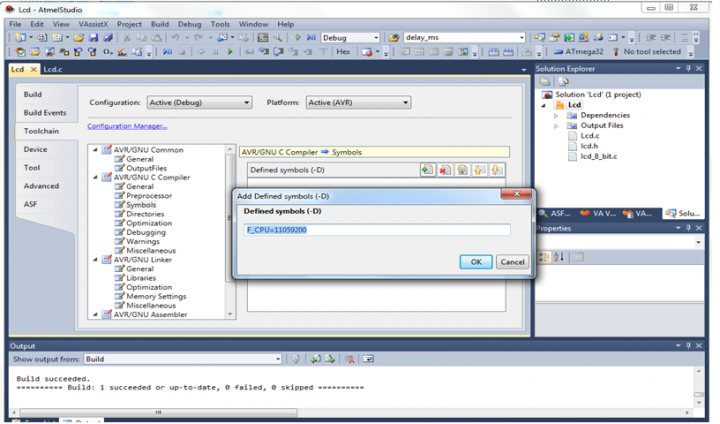Open the Tools menu
The height and width of the screenshot is (424, 720).
220,24
